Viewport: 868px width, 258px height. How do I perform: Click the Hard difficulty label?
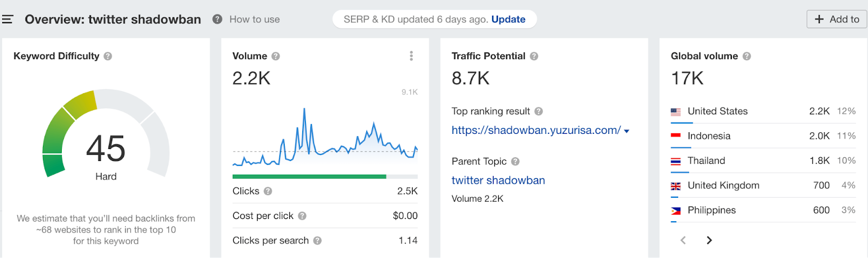[106, 177]
